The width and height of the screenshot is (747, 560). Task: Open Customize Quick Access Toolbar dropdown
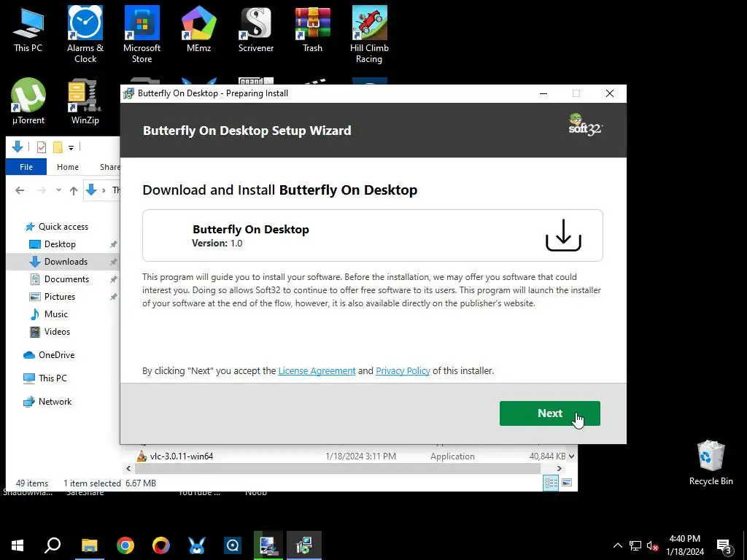pyautogui.click(x=71, y=147)
